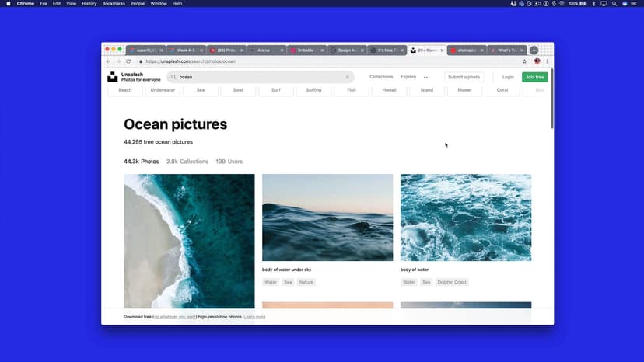Open the aerial beach shoreline photo
The width and height of the screenshot is (644, 362).
pos(189,241)
